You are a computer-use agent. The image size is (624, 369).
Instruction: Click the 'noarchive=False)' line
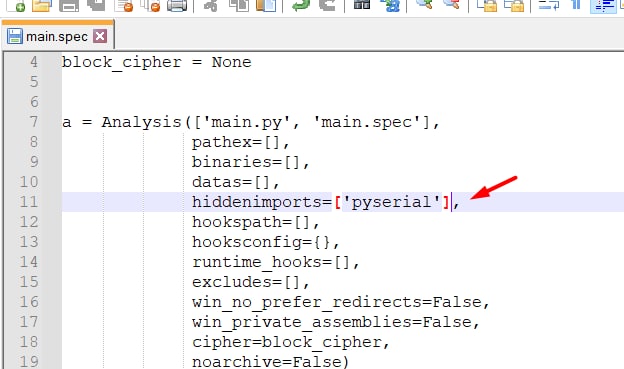coord(271,361)
